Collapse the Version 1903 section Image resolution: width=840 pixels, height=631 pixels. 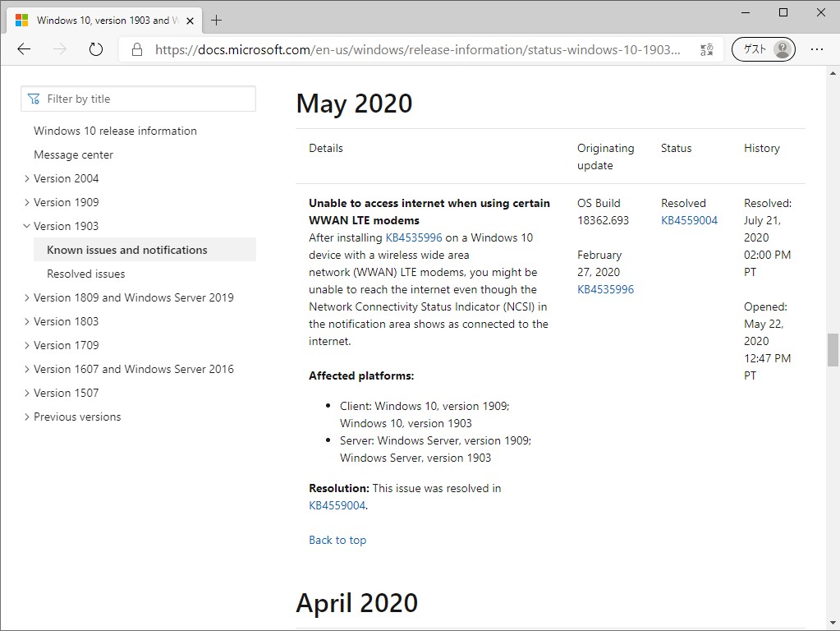pyautogui.click(x=27, y=226)
